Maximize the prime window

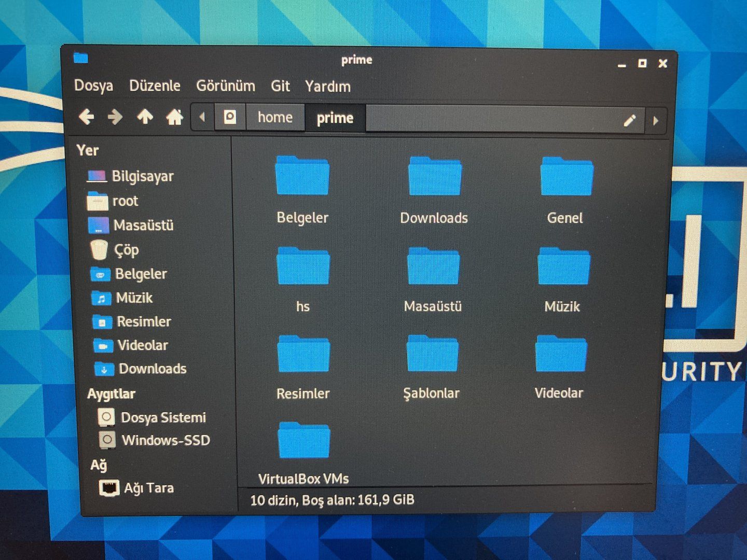click(642, 63)
